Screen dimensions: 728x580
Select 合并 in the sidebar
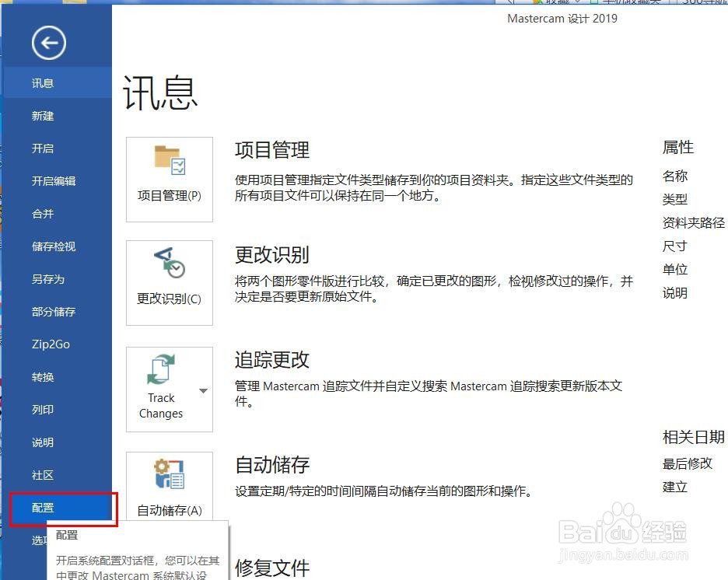pos(57,214)
